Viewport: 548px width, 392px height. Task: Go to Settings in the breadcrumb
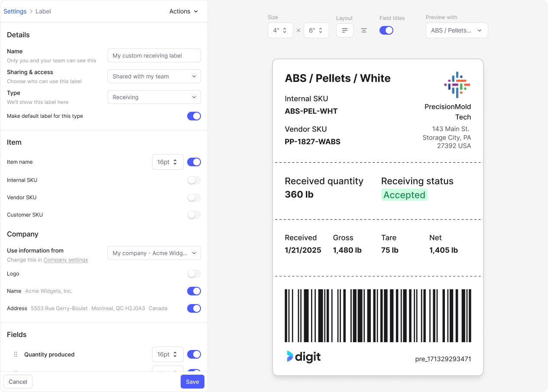(15, 11)
